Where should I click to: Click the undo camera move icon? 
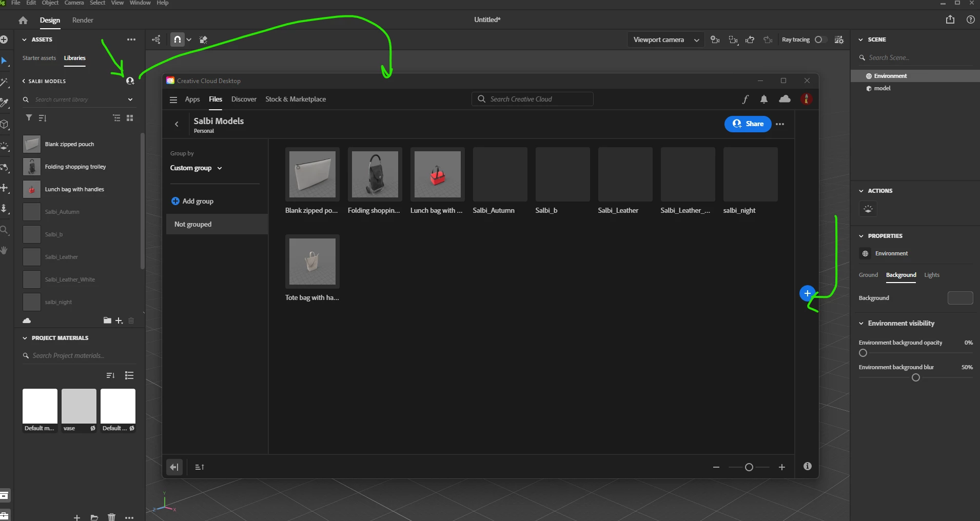click(x=750, y=39)
